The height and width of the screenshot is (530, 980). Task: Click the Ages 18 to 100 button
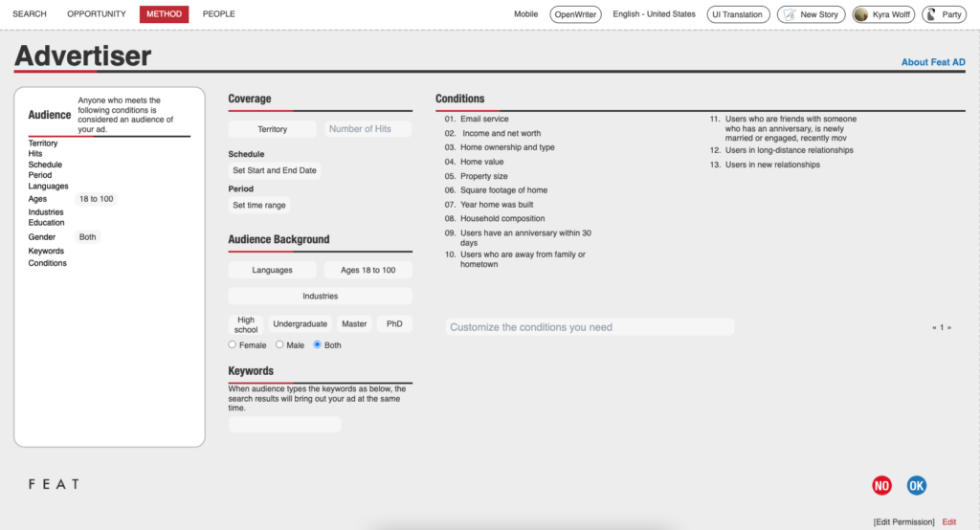click(367, 270)
